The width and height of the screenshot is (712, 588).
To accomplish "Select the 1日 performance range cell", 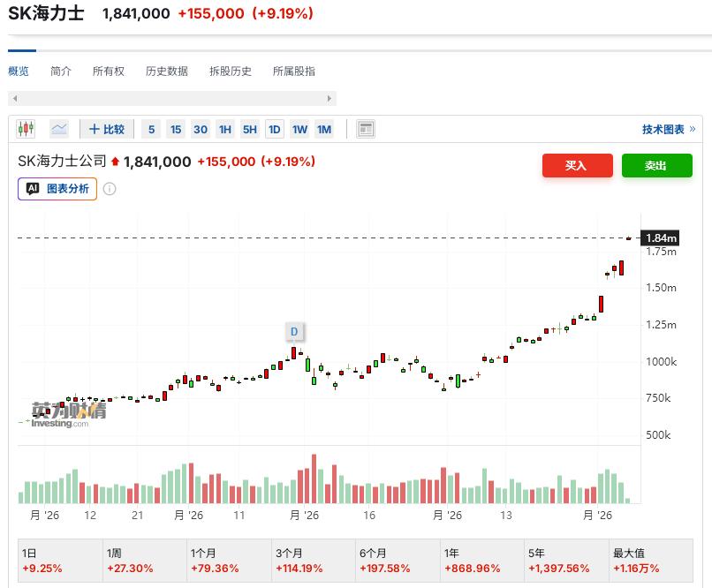I will pyautogui.click(x=60, y=561).
